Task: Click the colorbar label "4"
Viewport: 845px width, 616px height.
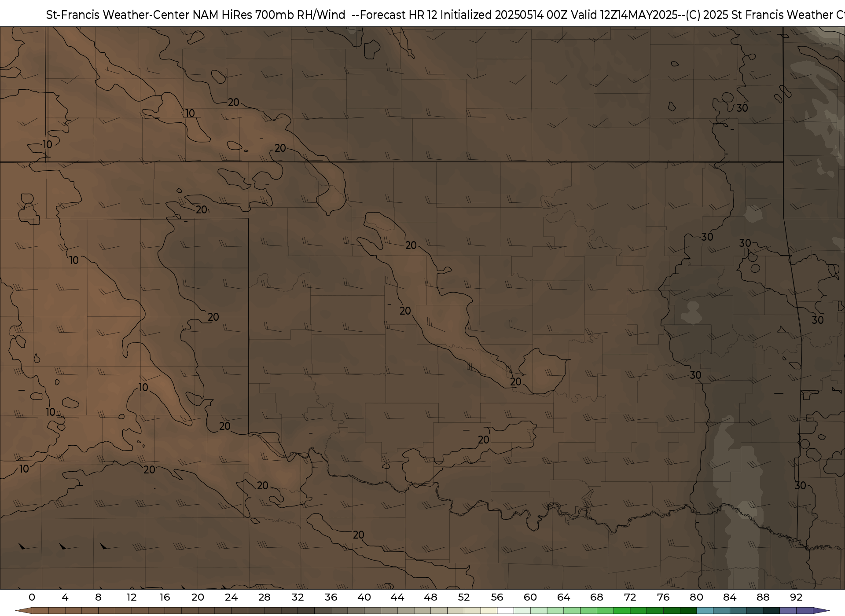Action: coord(65,597)
